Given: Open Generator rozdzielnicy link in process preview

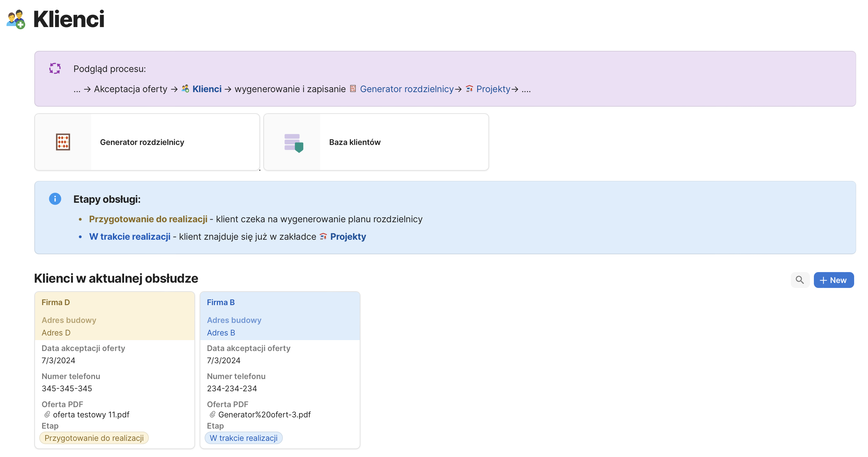Looking at the screenshot, I should (406, 89).
